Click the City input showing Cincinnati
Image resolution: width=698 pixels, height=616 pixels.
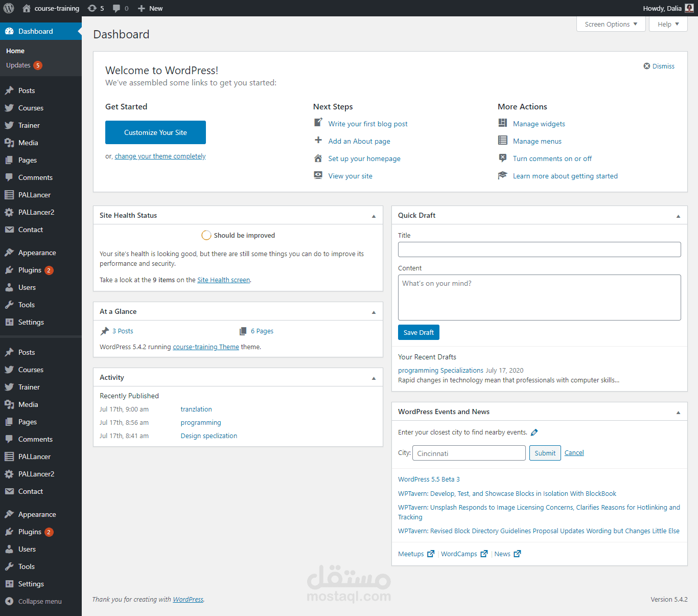(469, 453)
